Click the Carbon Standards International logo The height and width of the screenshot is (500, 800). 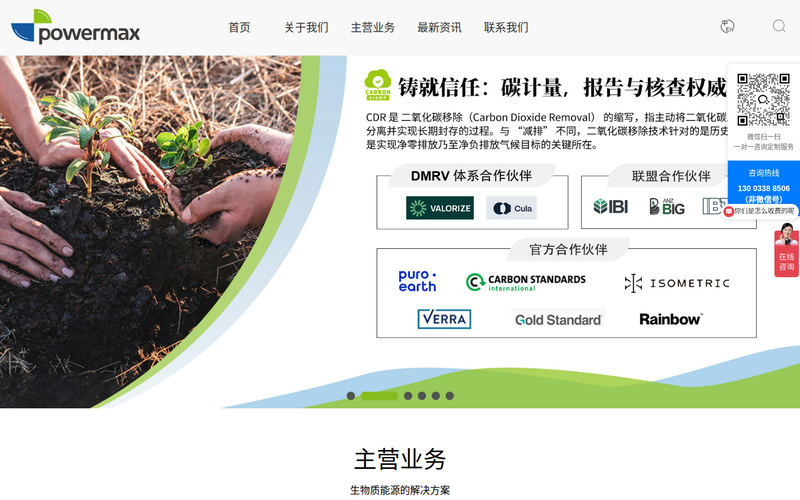(x=526, y=282)
